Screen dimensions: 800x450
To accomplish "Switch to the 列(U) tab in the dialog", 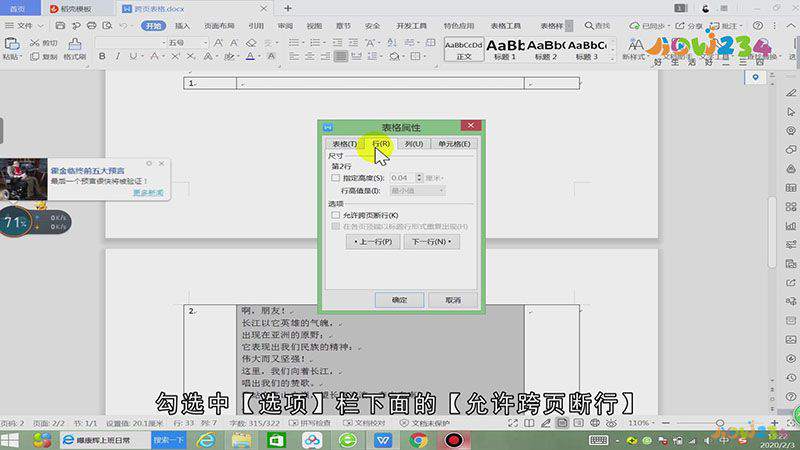I will [414, 144].
